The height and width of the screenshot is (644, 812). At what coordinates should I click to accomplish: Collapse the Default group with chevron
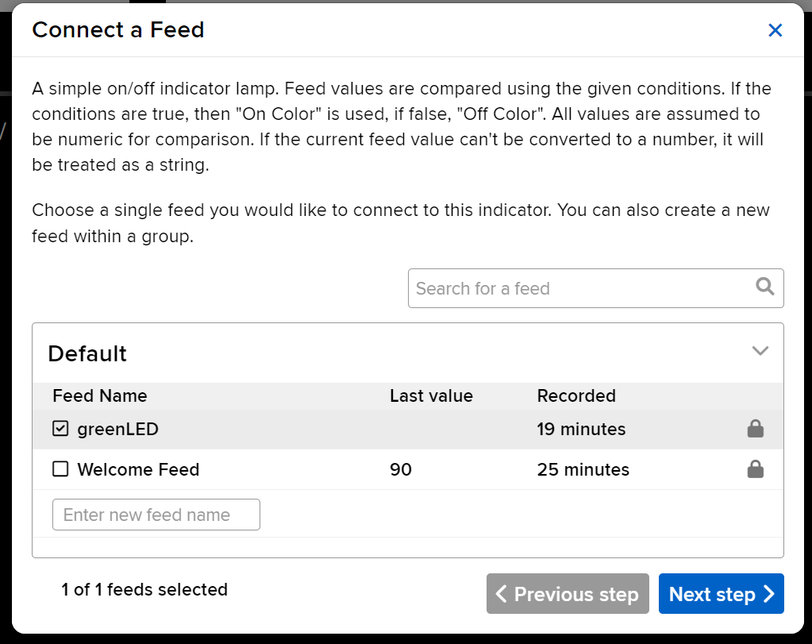[760, 351]
